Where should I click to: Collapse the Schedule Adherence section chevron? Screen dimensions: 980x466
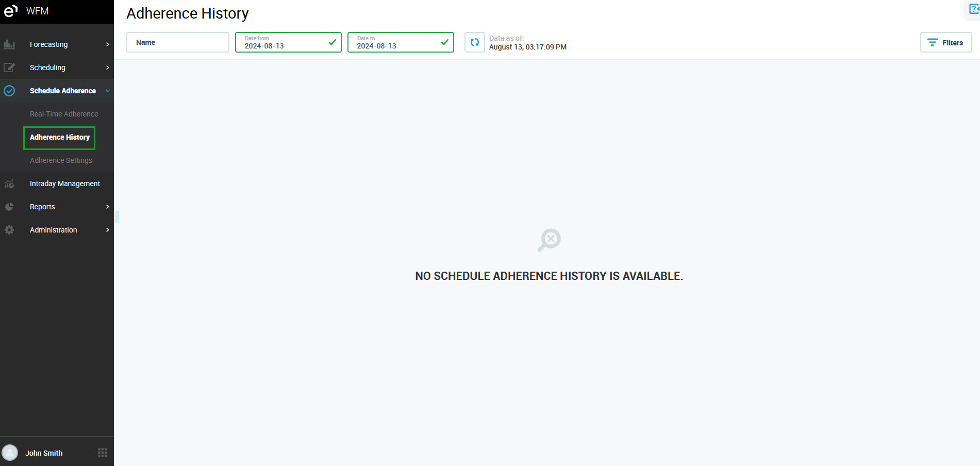tap(107, 91)
